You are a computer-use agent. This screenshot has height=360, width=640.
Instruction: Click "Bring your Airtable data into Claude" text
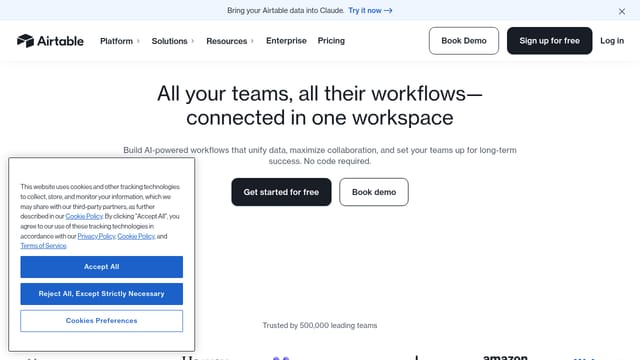click(x=286, y=11)
